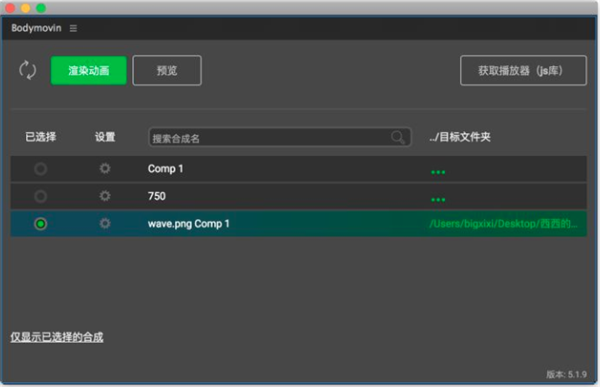This screenshot has width=600, height=387.
Task: Click the 版本: 5.1.9 version label
Action: 566,374
